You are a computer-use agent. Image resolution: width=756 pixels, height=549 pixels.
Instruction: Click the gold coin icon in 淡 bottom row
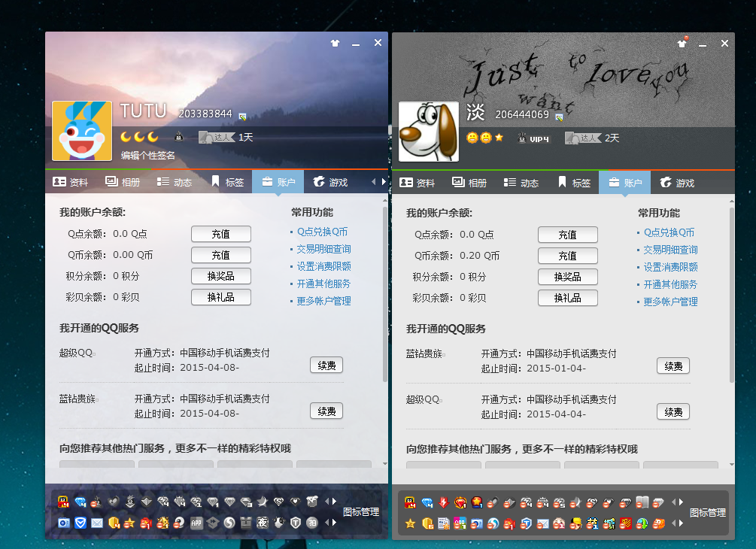point(427,523)
